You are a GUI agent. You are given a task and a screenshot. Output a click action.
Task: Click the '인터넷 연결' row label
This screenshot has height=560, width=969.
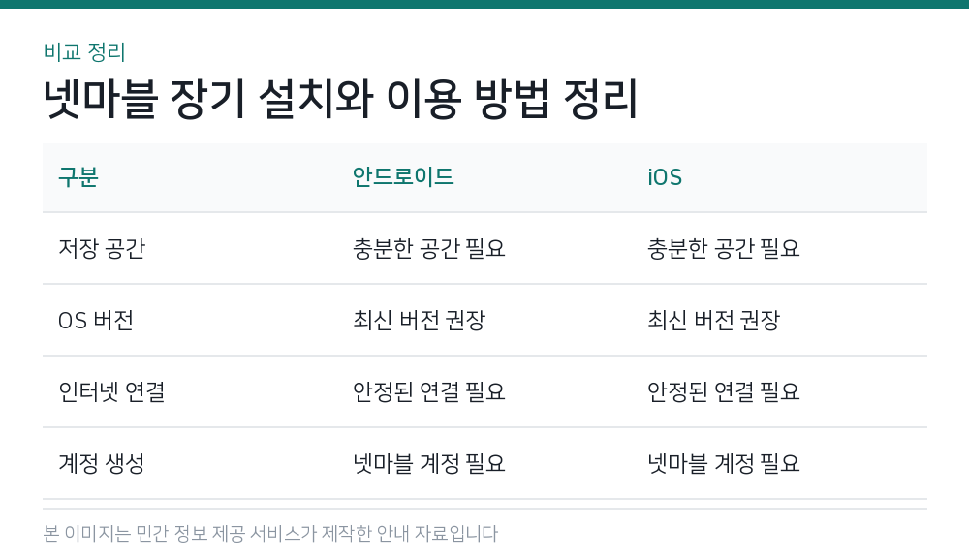click(111, 391)
